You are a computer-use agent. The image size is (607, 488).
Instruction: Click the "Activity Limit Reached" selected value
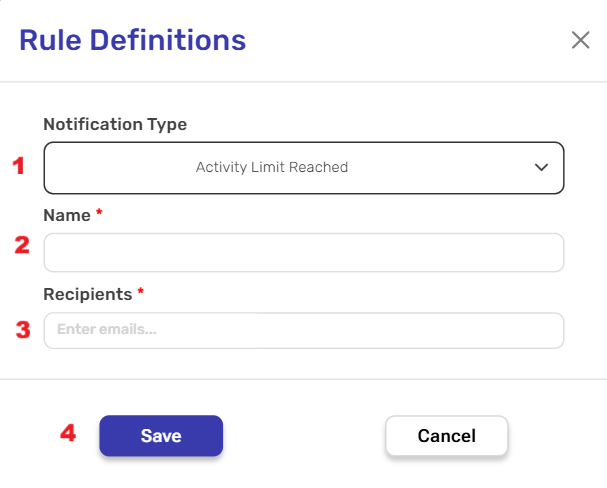click(272, 167)
